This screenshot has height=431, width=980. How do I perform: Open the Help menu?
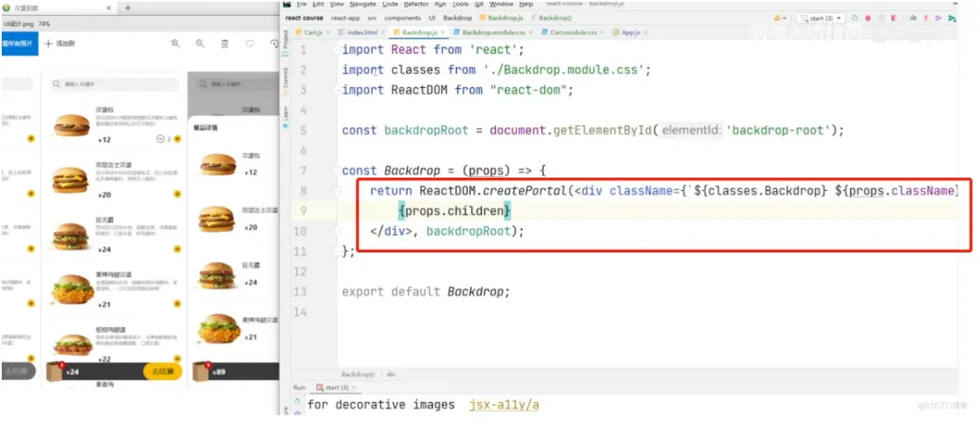pyautogui.click(x=526, y=4)
